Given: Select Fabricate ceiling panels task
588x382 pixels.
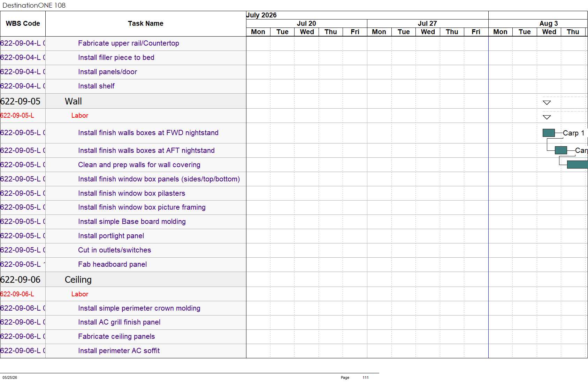Looking at the screenshot, I should point(116,336).
